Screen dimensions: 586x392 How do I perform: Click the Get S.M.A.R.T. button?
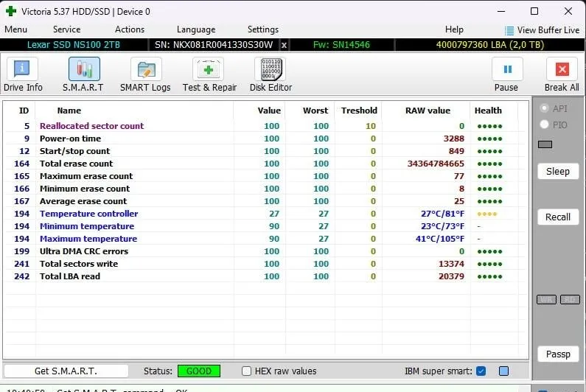[x=66, y=371]
